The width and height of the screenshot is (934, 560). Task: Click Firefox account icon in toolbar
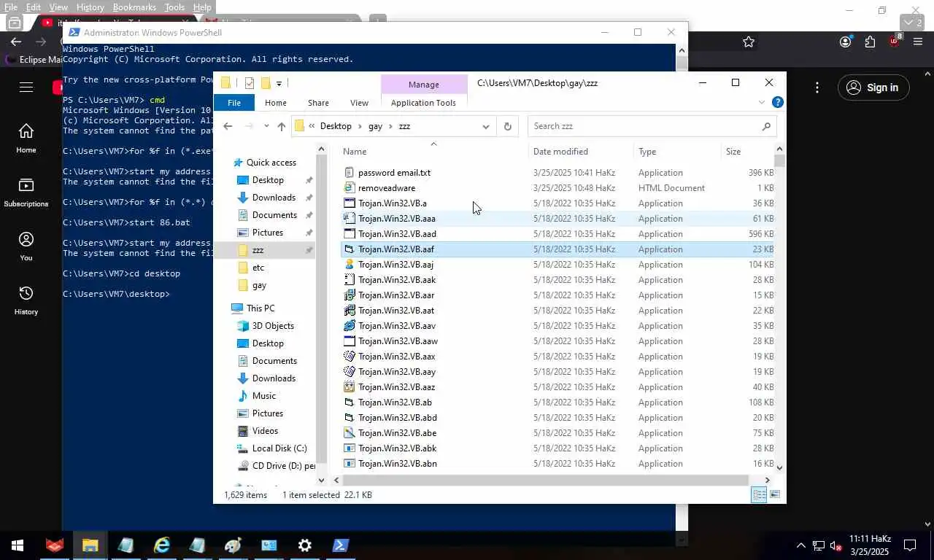(x=846, y=42)
